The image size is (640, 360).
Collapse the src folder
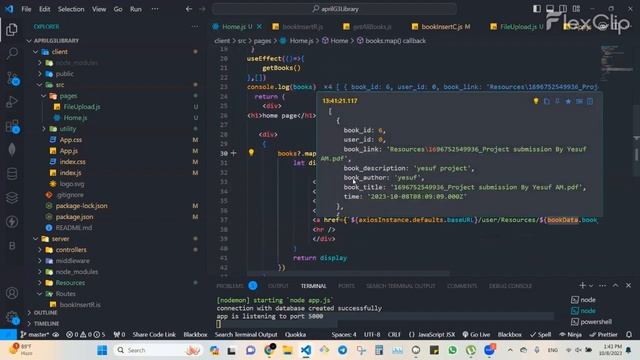coord(40,85)
